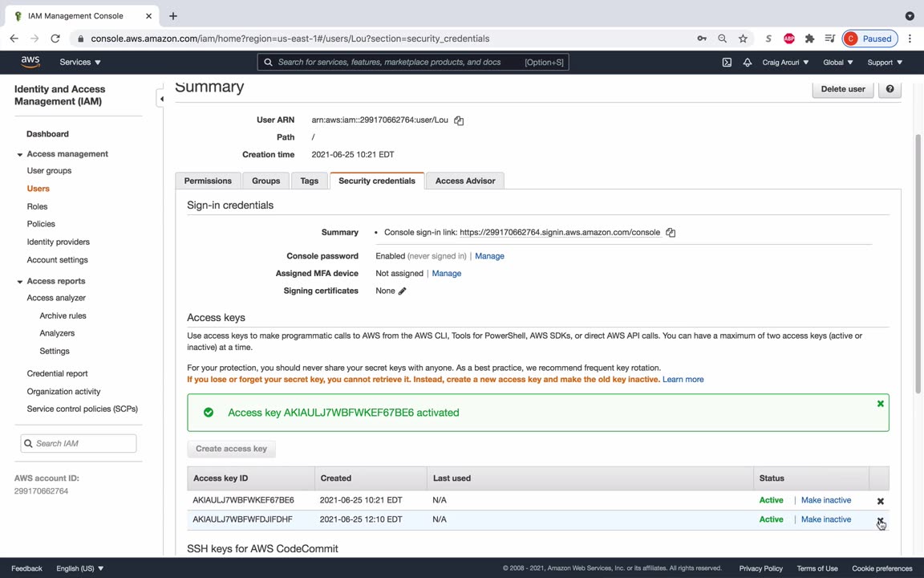Click the ABP adblock extension icon
The height and width of the screenshot is (578, 924).
(x=789, y=39)
